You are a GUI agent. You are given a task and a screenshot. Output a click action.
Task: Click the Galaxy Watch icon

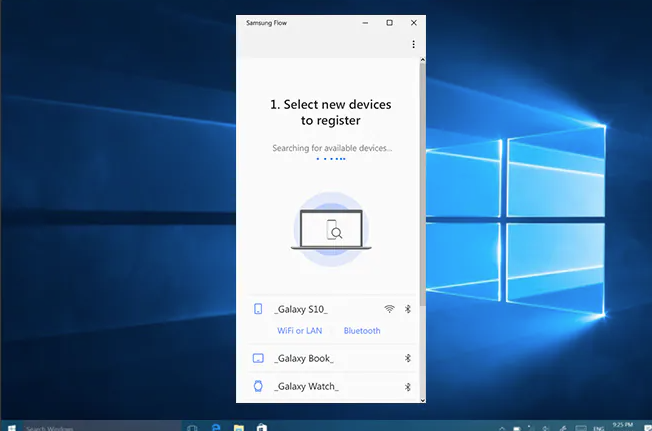[x=258, y=386]
